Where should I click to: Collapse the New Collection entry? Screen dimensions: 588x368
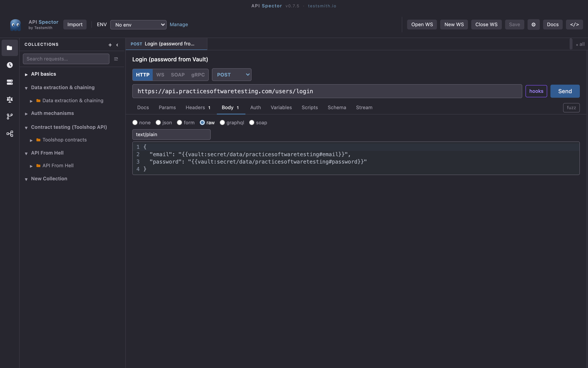pos(26,179)
